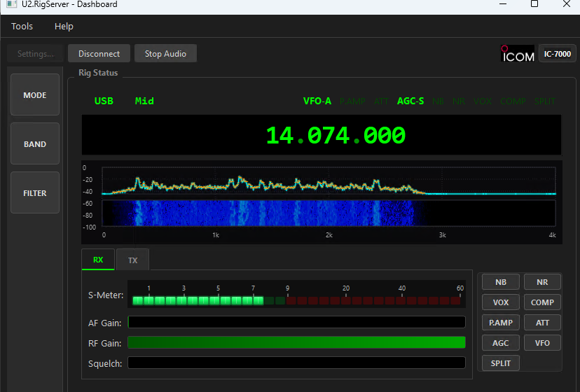The height and width of the screenshot is (392, 580).
Task: Click the AF Gain label
Action: coord(104,323)
